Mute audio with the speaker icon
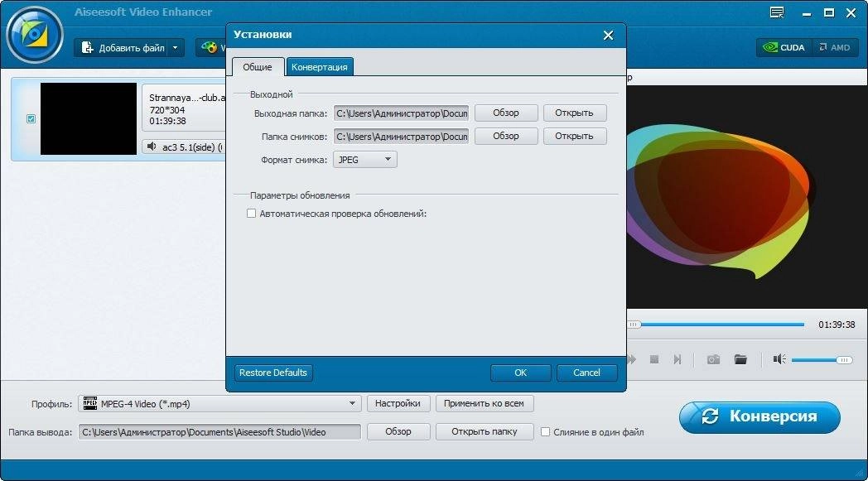The width and height of the screenshot is (868, 481). click(779, 360)
